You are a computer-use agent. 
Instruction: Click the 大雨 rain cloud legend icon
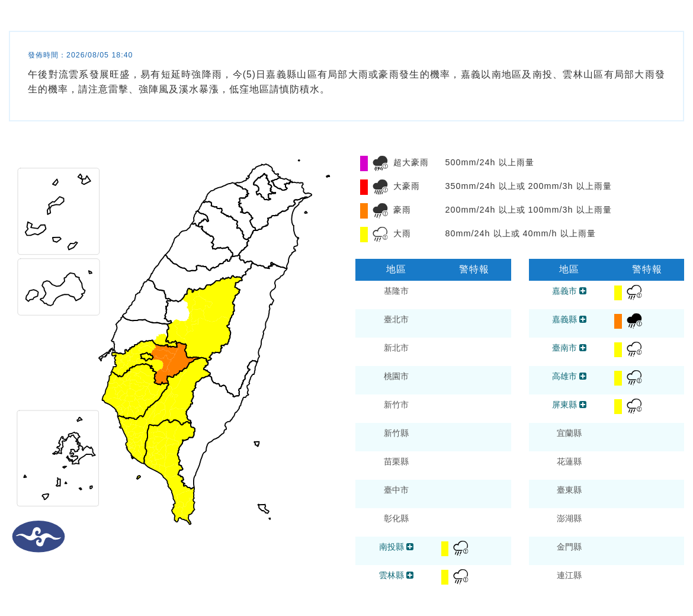[x=380, y=234]
